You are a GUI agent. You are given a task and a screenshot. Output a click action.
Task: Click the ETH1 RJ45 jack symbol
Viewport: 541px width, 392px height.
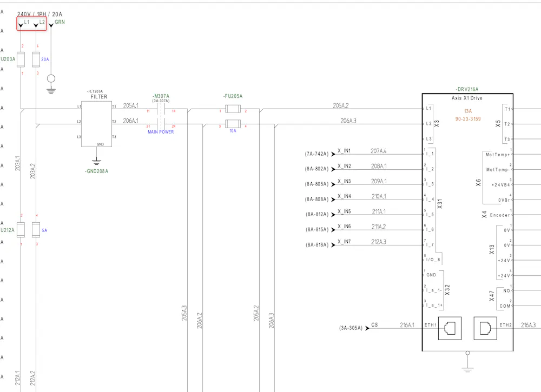click(450, 328)
